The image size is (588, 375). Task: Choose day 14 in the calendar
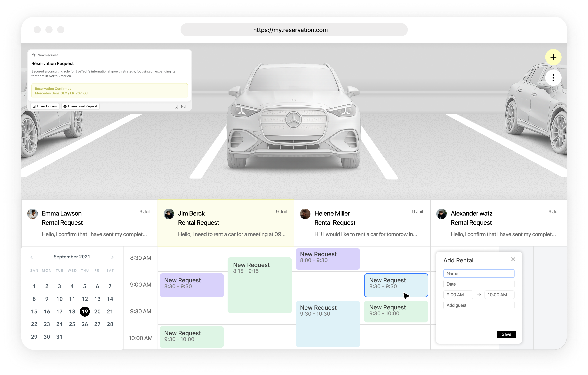[110, 299]
